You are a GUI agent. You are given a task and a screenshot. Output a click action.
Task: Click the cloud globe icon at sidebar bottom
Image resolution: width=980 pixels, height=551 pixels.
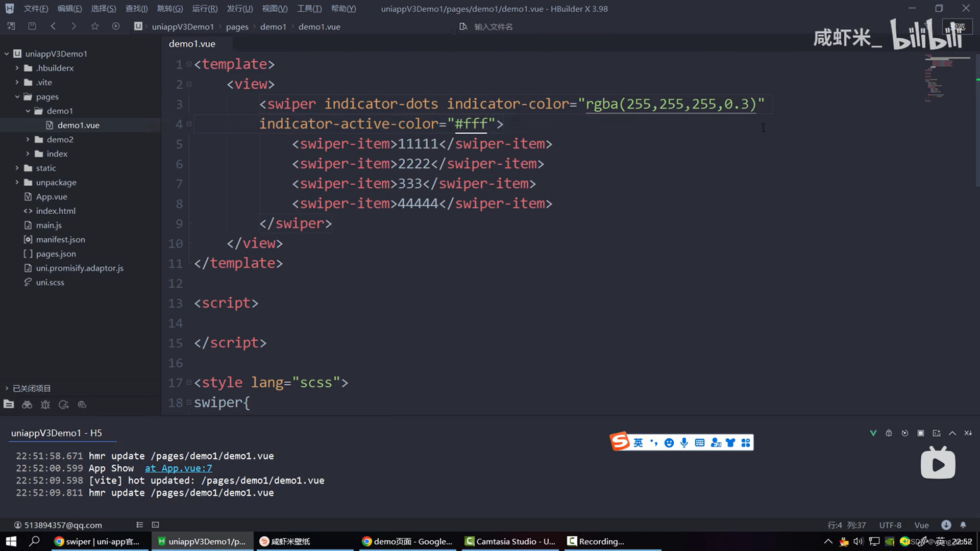(x=82, y=405)
